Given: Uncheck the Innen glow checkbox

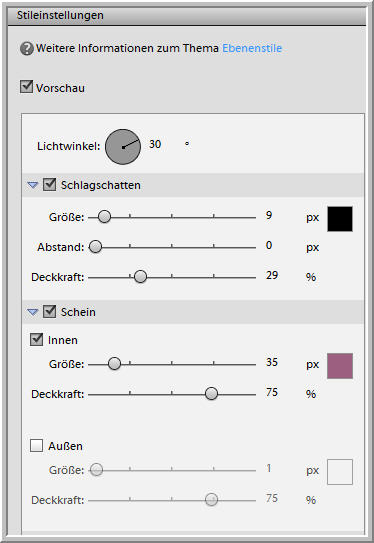Looking at the screenshot, I should [36, 340].
